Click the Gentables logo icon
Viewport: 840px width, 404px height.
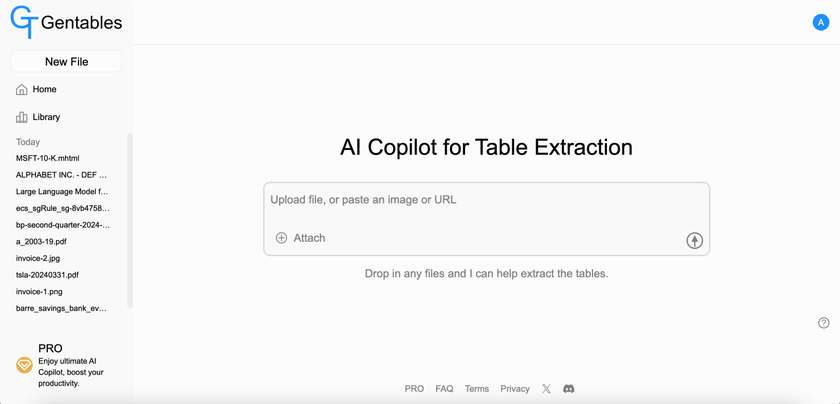pos(24,21)
